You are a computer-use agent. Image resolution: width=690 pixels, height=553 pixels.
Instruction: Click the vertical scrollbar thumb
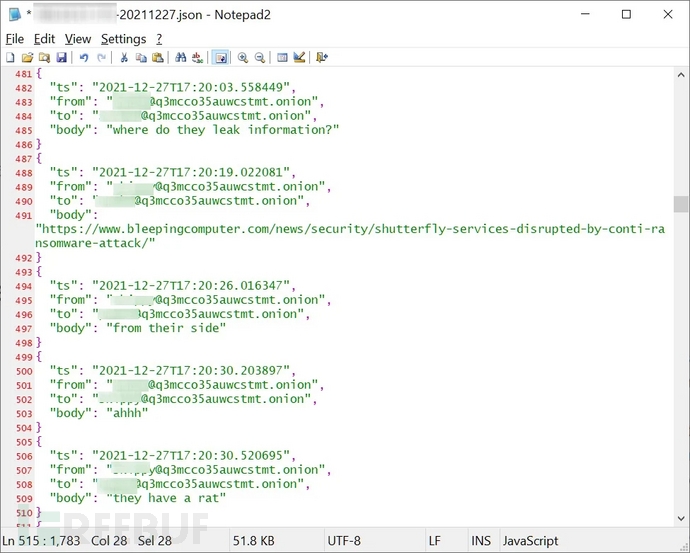point(681,204)
